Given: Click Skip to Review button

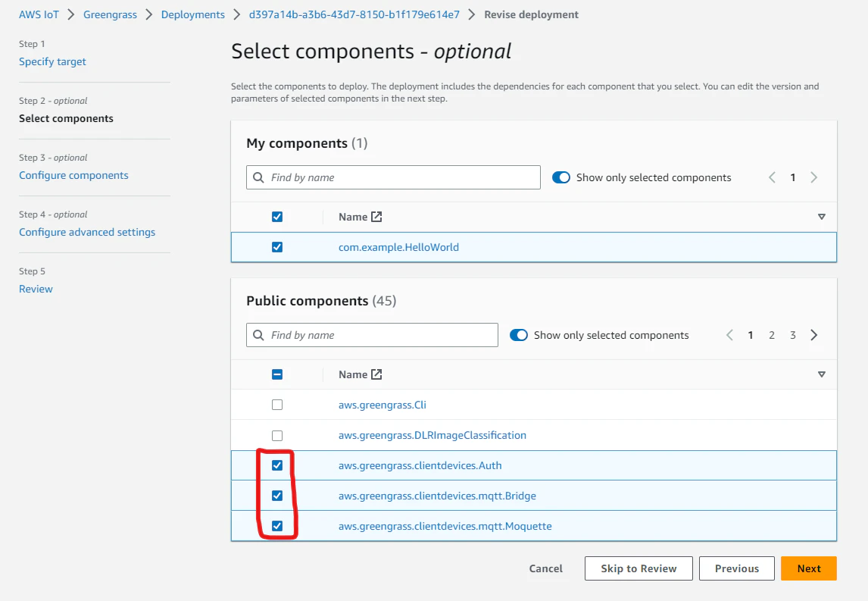Looking at the screenshot, I should pyautogui.click(x=639, y=568).
